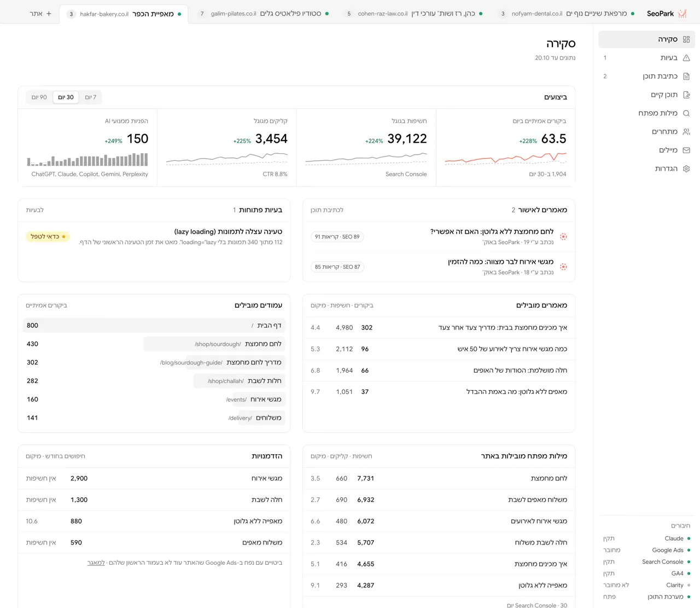
Task: Click the keyword row חלה לשבת משלוח
Action: click(439, 542)
